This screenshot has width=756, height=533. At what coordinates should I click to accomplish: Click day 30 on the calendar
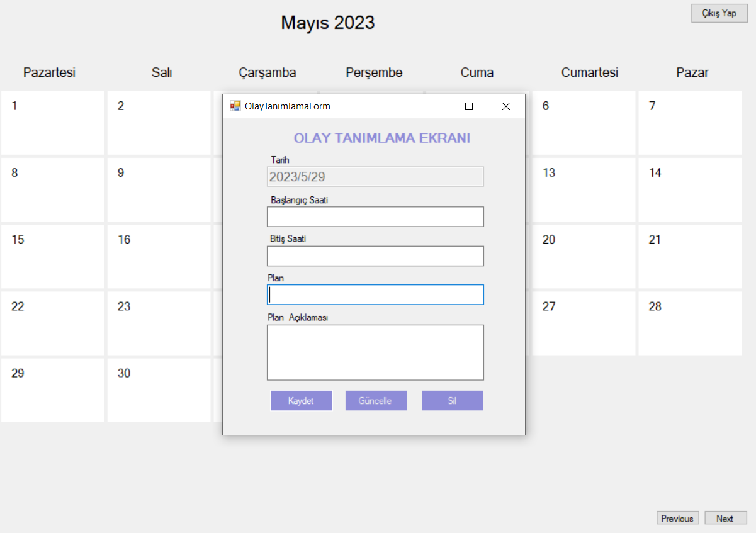159,390
